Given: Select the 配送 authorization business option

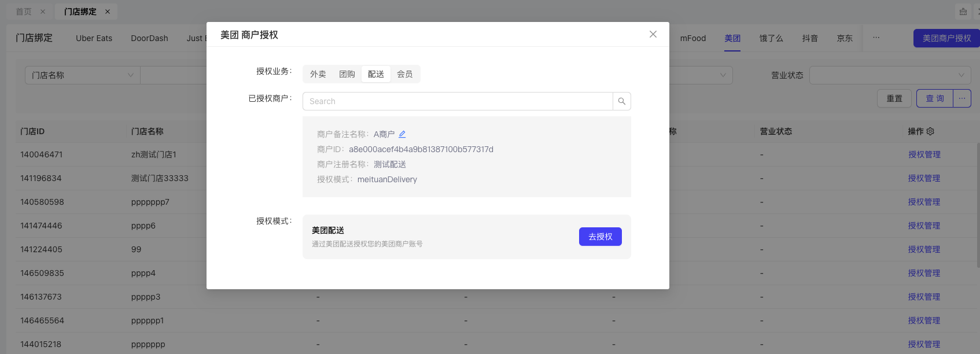Looking at the screenshot, I should [x=376, y=74].
